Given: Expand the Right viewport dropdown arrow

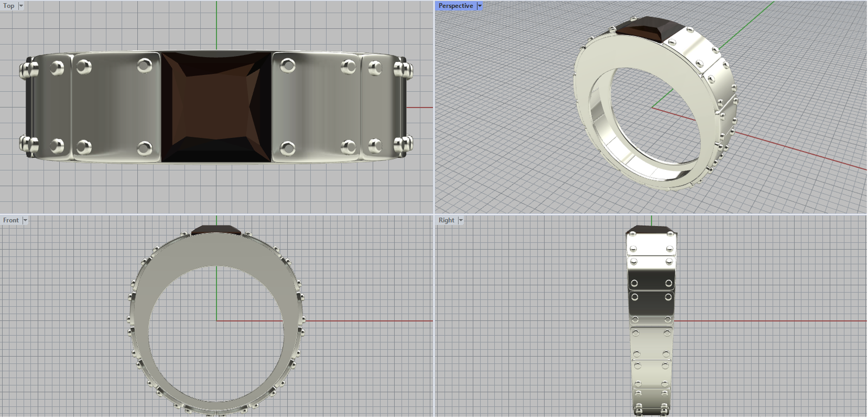Looking at the screenshot, I should (x=461, y=220).
